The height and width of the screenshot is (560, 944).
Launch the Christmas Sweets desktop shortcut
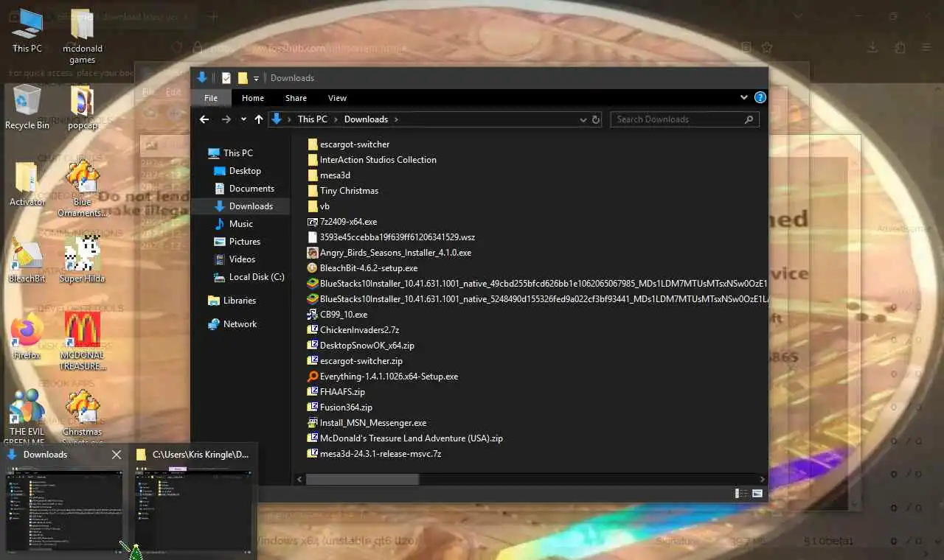click(82, 416)
